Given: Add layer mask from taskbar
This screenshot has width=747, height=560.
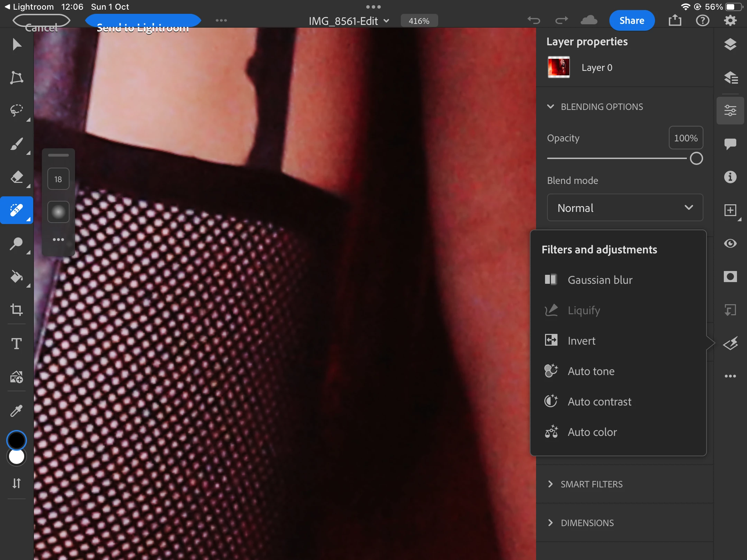Looking at the screenshot, I should pyautogui.click(x=730, y=277).
